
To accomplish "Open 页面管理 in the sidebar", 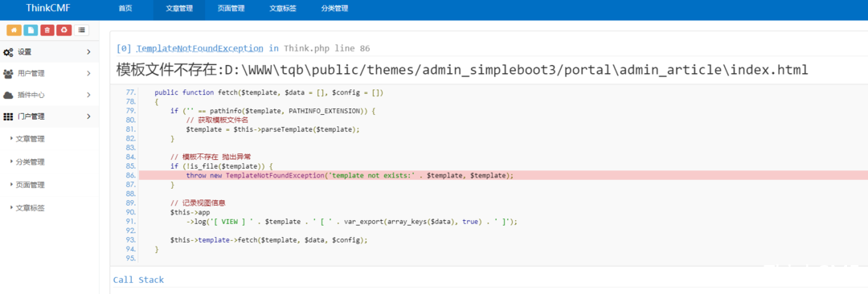I will pos(30,185).
